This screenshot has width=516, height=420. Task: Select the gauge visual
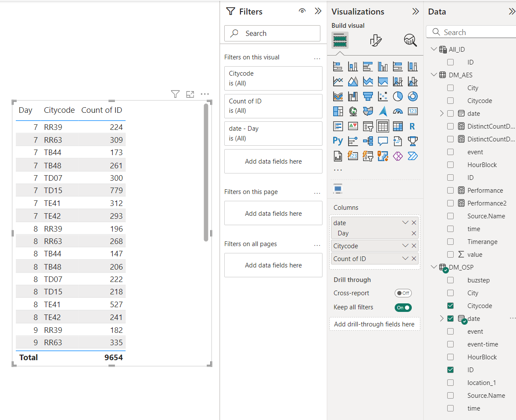point(398,111)
